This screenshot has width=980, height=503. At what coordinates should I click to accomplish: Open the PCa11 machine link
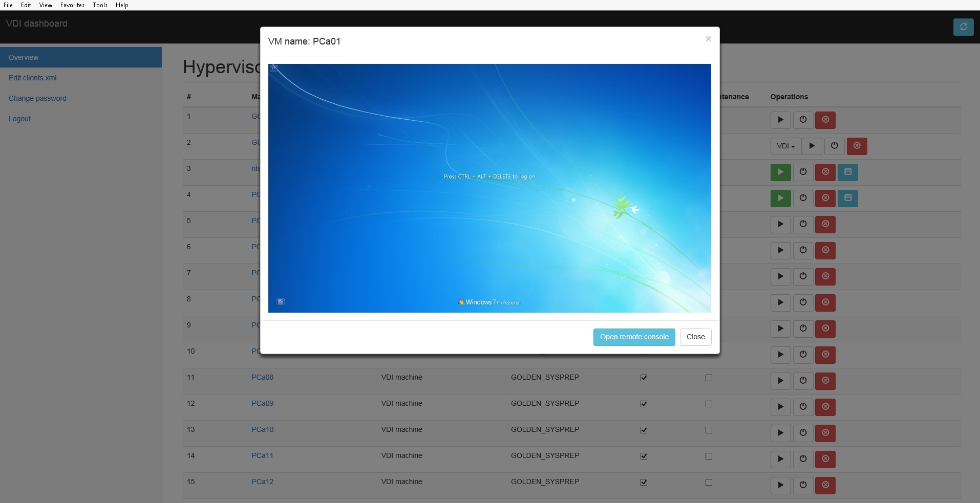coord(262,455)
